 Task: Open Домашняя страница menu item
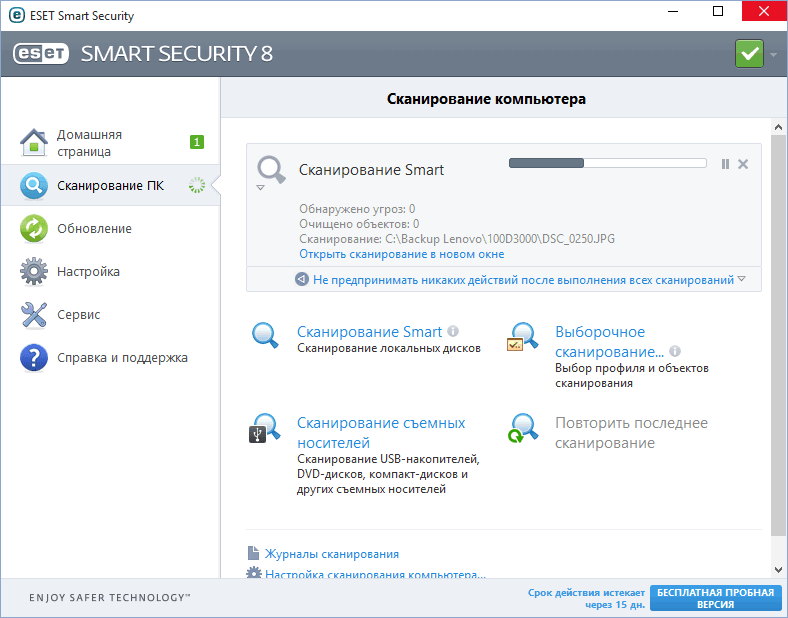pyautogui.click(x=111, y=143)
